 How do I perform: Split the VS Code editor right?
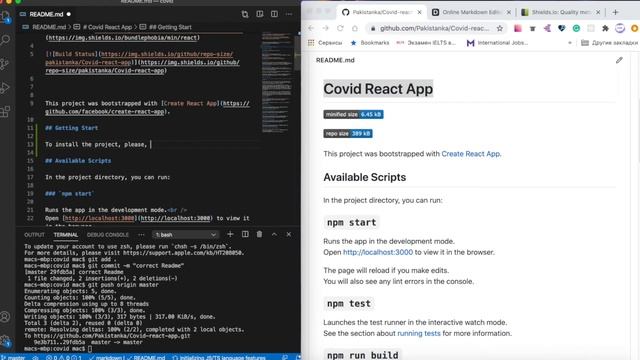(x=274, y=14)
